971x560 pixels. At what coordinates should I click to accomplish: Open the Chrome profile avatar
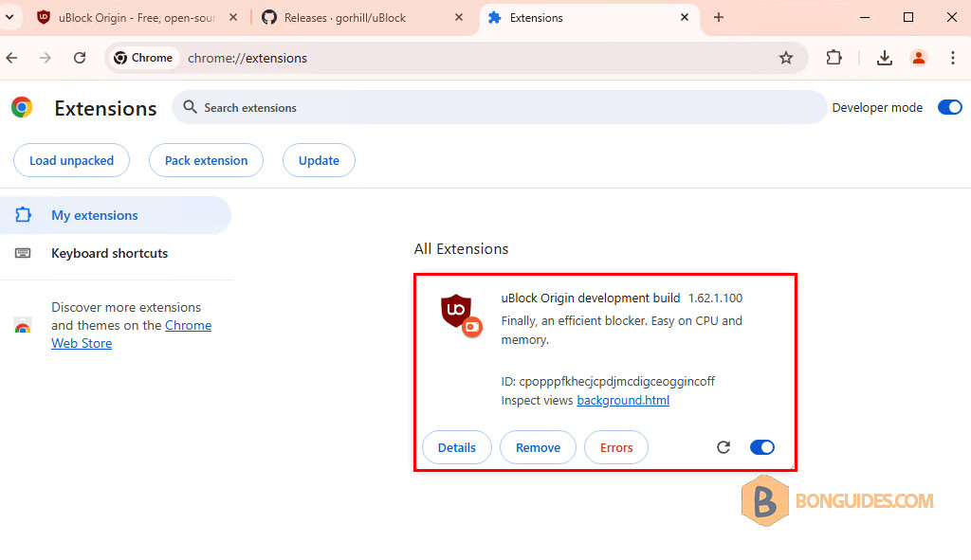[x=918, y=58]
